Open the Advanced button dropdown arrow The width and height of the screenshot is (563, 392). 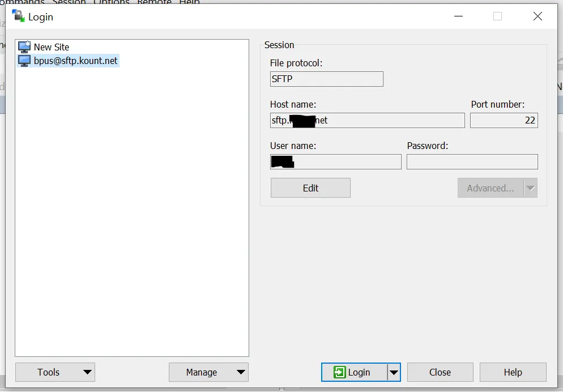531,188
